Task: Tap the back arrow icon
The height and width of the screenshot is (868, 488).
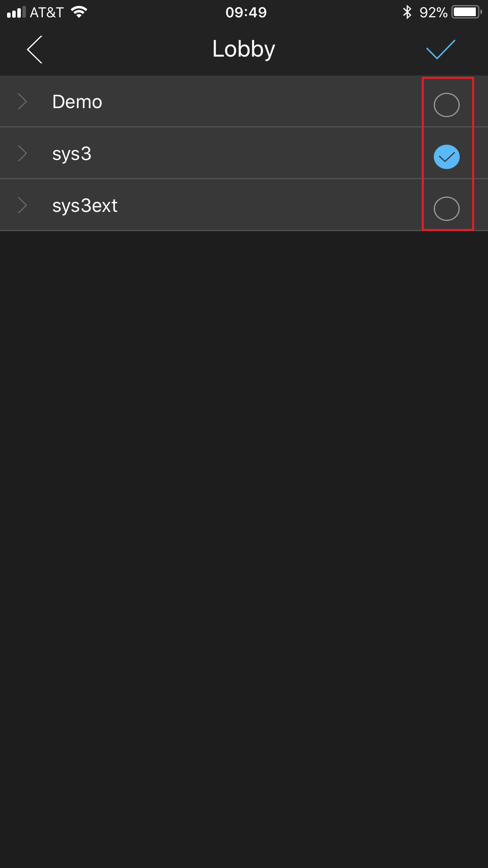Action: pyautogui.click(x=35, y=50)
